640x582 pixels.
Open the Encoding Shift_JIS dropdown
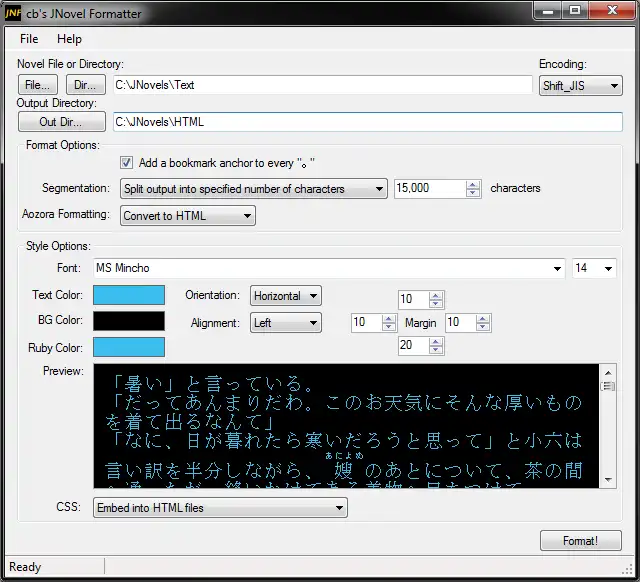click(x=580, y=85)
